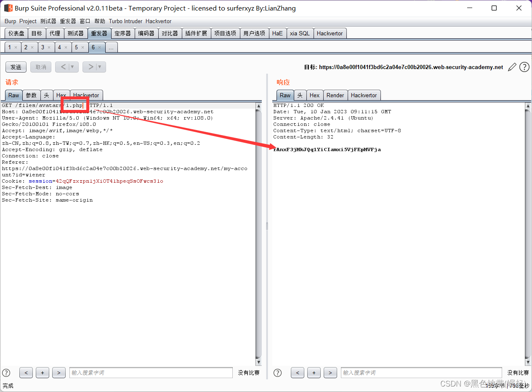
Task: Click response pane help question mark icon
Action: pos(278,373)
